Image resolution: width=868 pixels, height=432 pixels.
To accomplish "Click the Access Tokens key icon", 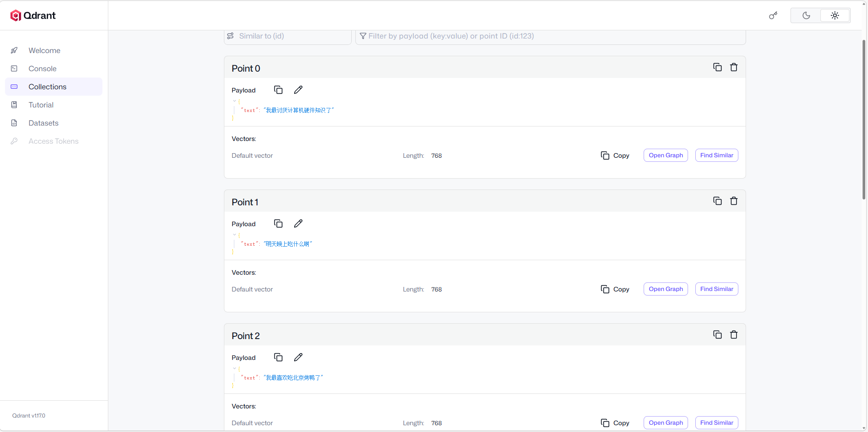I will click(x=14, y=141).
